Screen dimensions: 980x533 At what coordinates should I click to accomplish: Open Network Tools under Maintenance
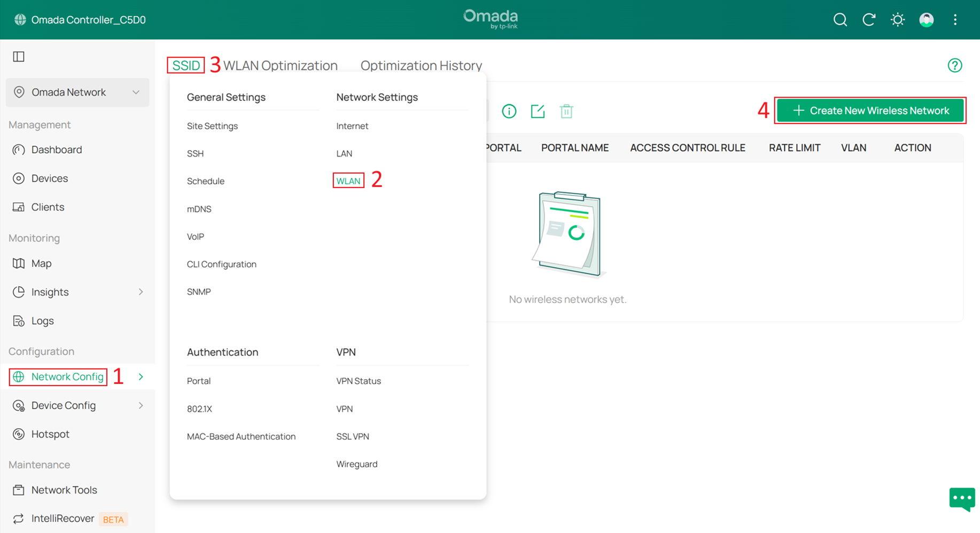[x=64, y=490]
